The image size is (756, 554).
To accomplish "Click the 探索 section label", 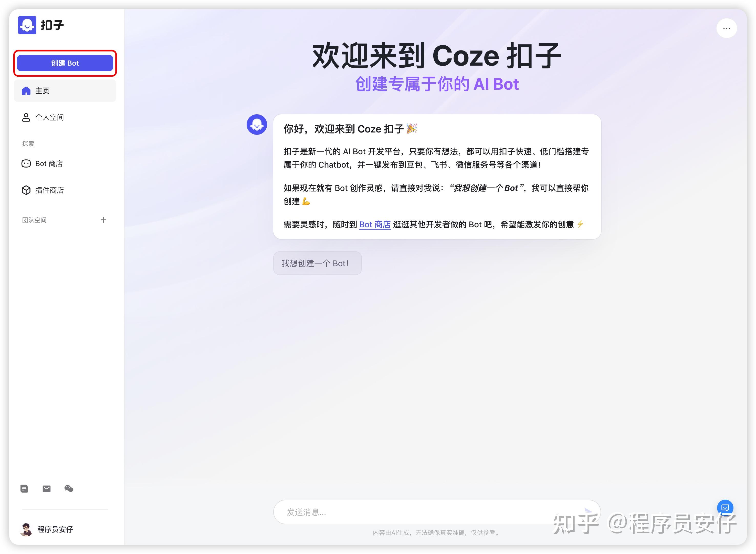I will tap(28, 144).
